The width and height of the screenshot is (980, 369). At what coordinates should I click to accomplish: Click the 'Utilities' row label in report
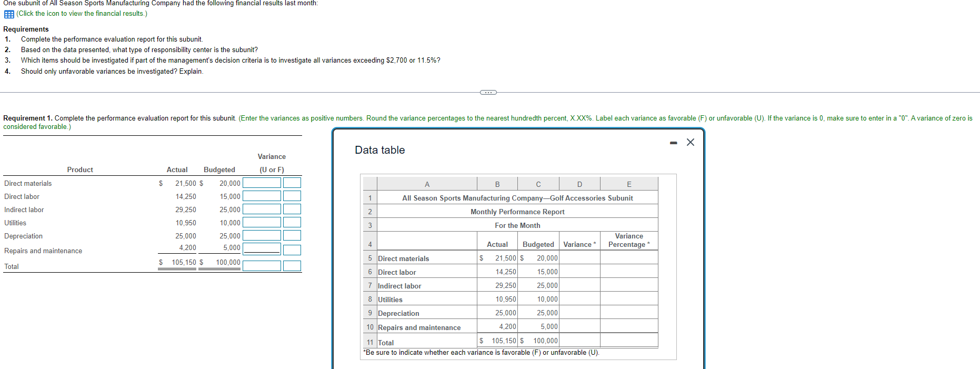(x=15, y=223)
